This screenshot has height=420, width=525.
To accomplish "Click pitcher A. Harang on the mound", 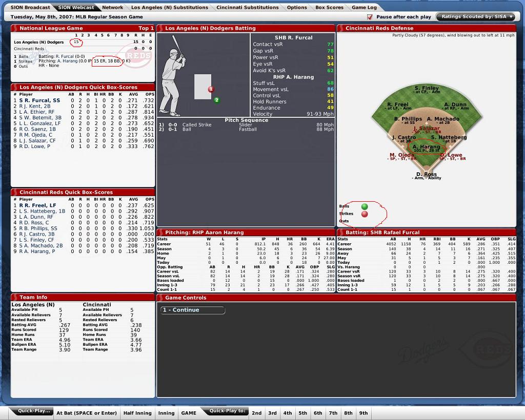I will click(426, 146).
